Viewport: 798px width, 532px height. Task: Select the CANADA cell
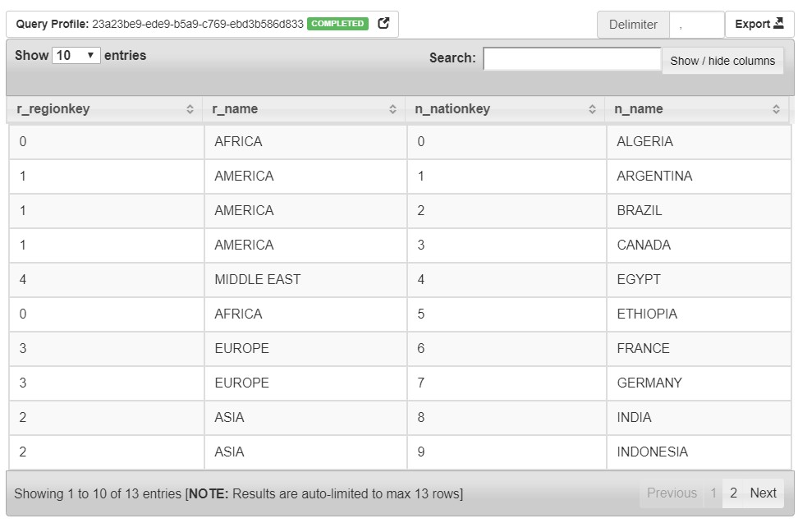[x=699, y=245]
